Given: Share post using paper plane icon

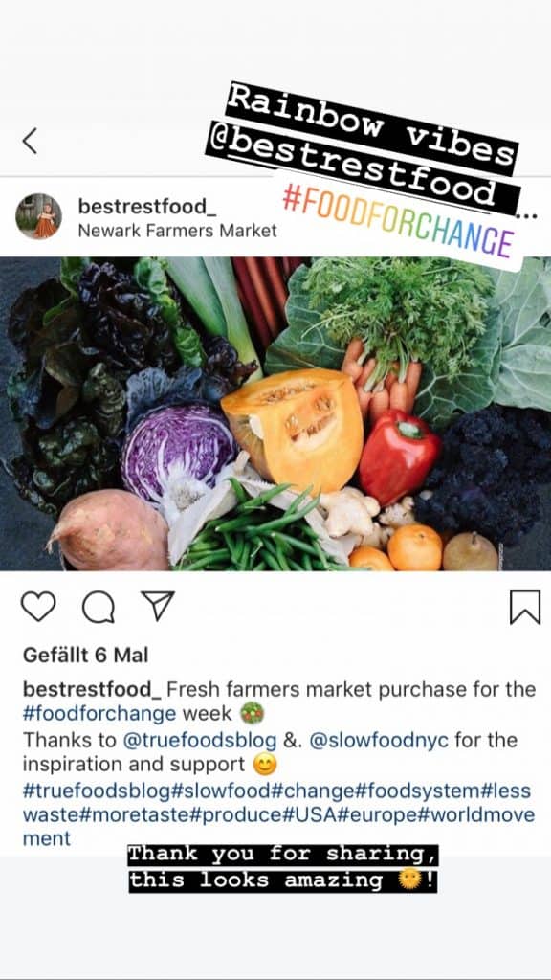Looking at the screenshot, I should coord(157,606).
